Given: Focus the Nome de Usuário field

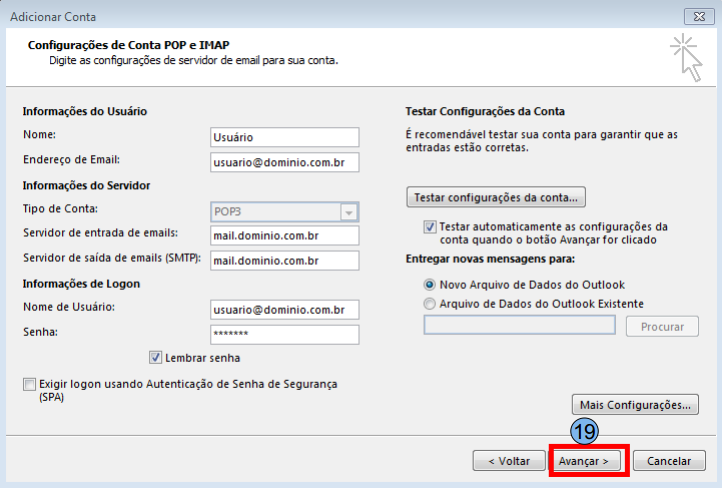Looking at the screenshot, I should pos(284,310).
